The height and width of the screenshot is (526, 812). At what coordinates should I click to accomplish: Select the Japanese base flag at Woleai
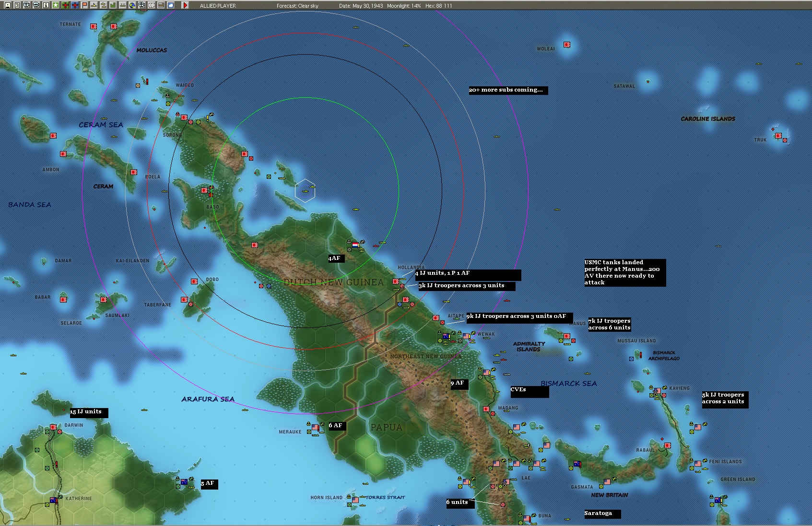[x=567, y=45]
